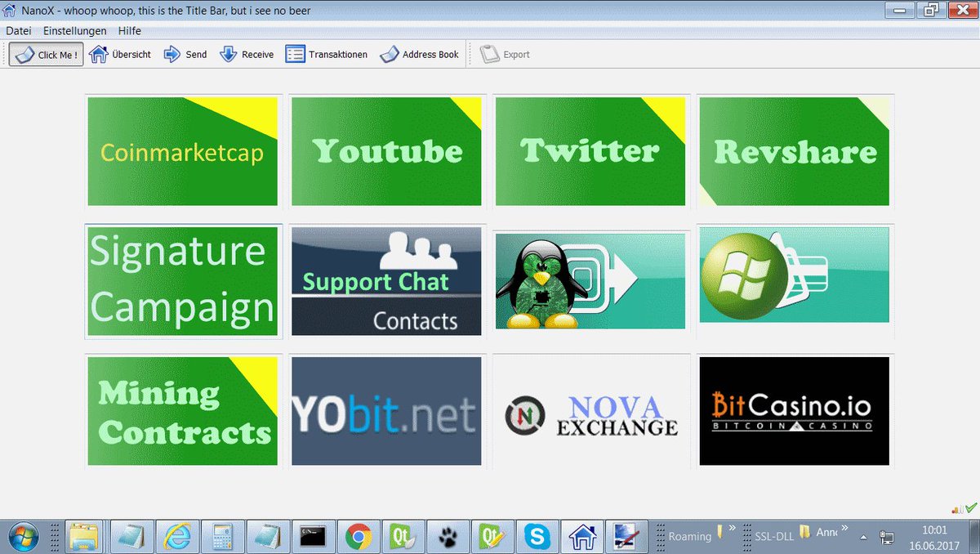Viewport: 980px width, 554px height.
Task: Open the Einstellungen menu
Action: [75, 31]
